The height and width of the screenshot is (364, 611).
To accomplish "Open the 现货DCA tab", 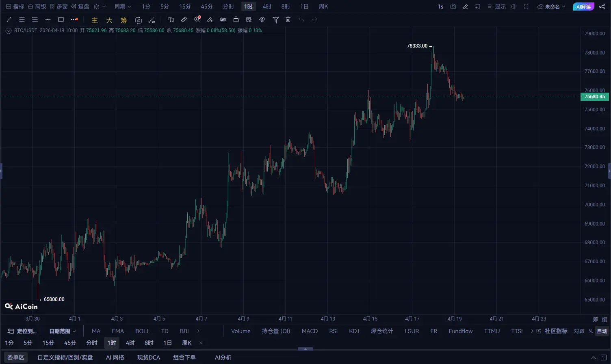I will [x=149, y=357].
